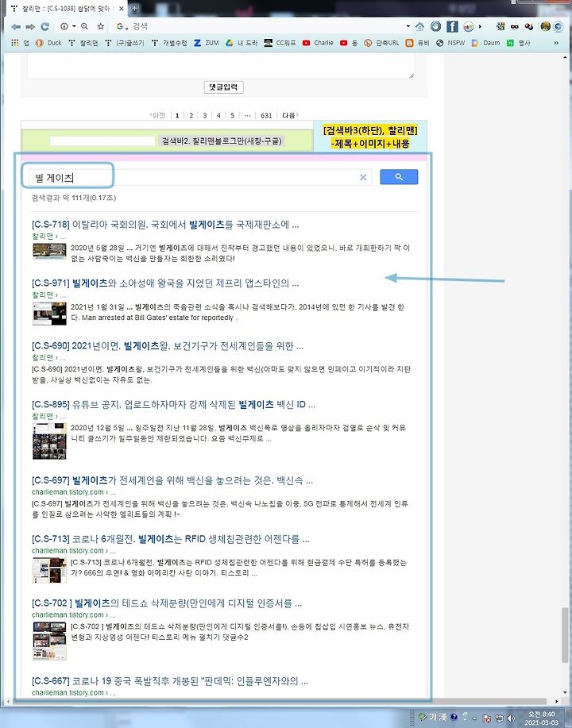
Task: Click the 댓글입력 button
Action: (x=223, y=87)
